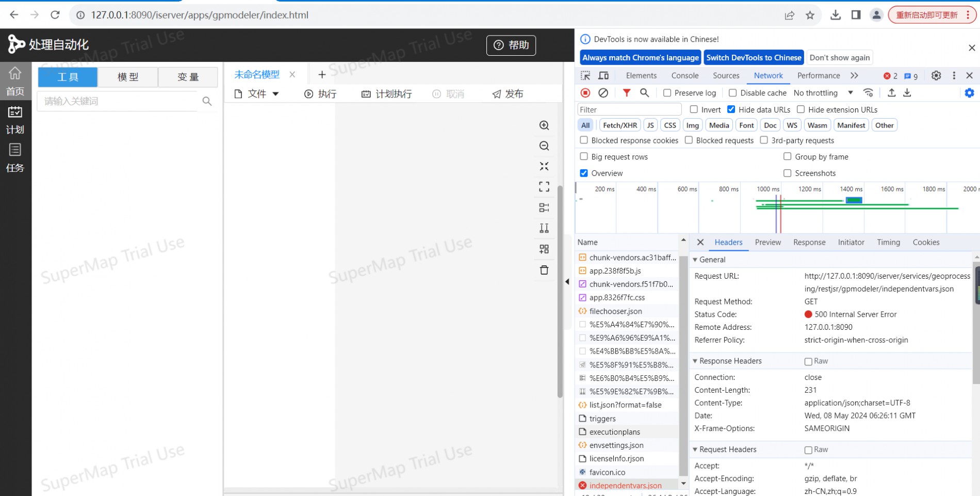
Task: Stop recording network log
Action: point(585,93)
